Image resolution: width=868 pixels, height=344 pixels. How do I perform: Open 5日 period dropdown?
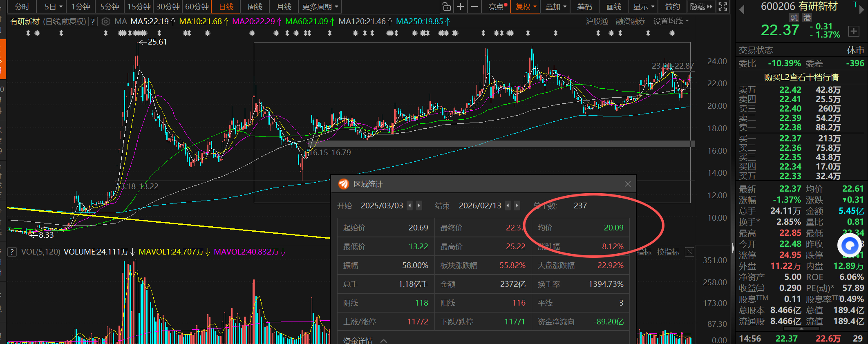53,7
